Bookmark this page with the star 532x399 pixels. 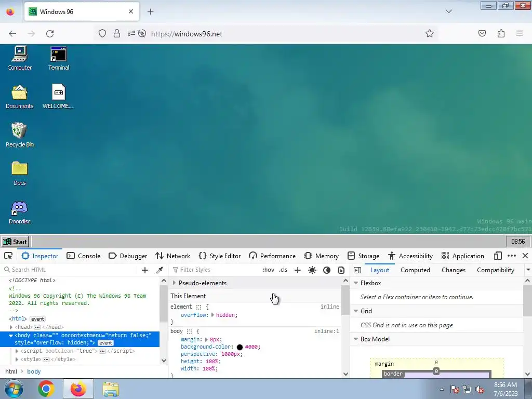430,33
